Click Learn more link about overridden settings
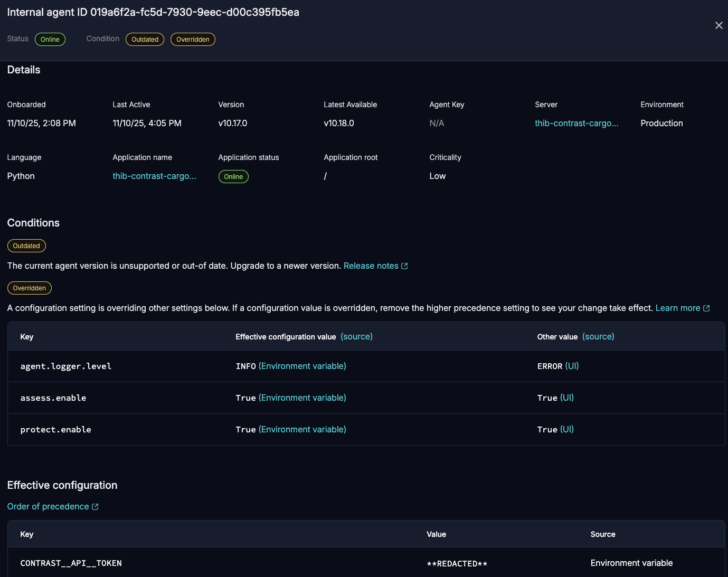This screenshot has width=728, height=577. click(678, 308)
